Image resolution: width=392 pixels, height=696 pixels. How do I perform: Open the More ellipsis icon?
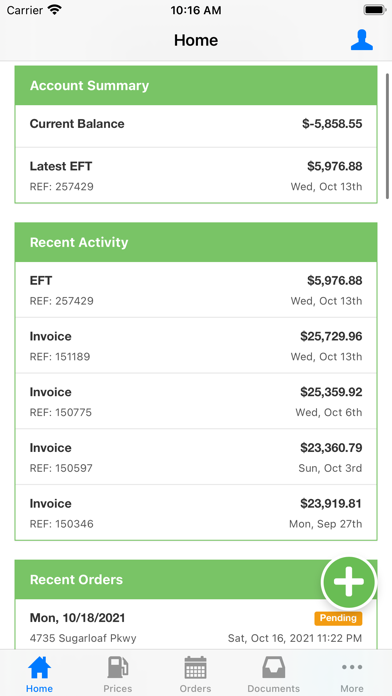tap(352, 667)
